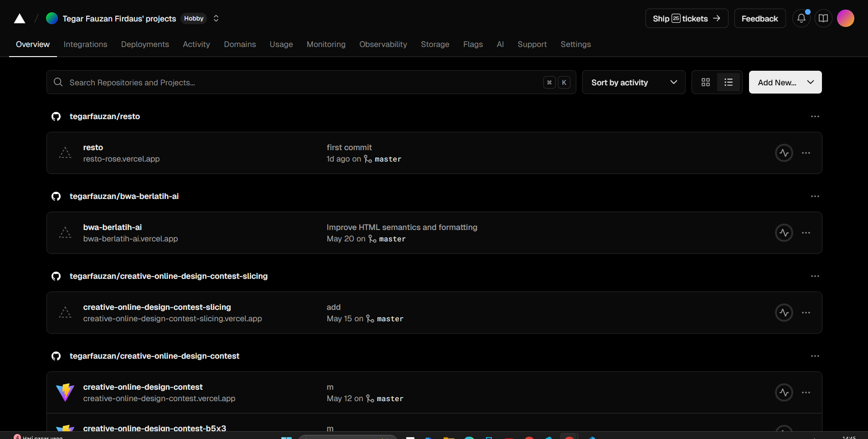Open the Deployments tab
868x439 pixels.
point(145,44)
